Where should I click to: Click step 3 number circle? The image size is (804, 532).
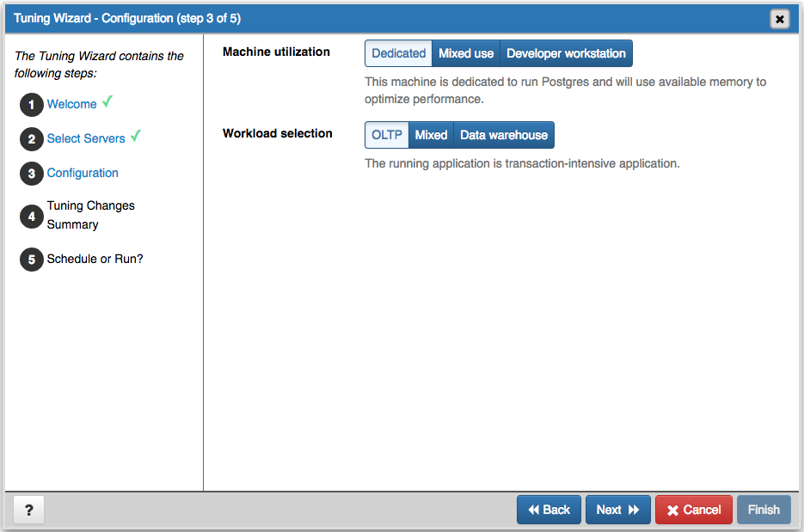point(31,174)
